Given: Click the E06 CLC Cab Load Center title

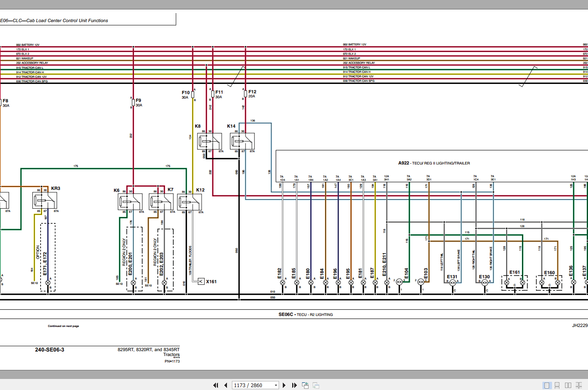Looking at the screenshot, I should [54, 20].
